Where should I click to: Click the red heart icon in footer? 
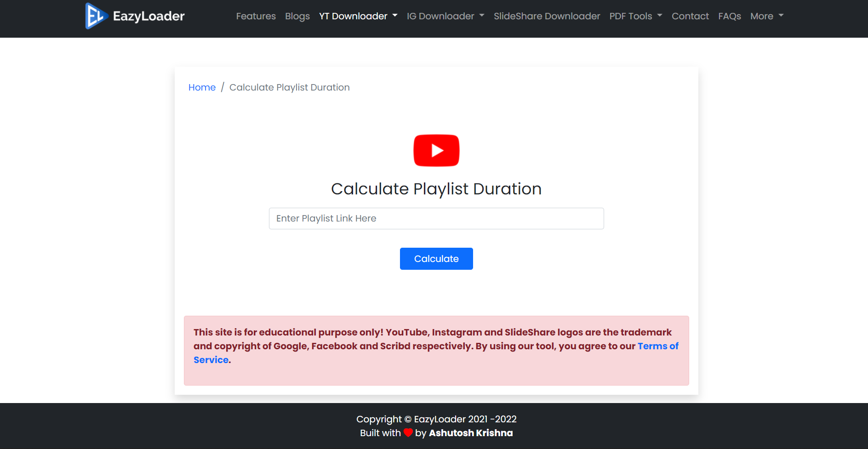408,432
